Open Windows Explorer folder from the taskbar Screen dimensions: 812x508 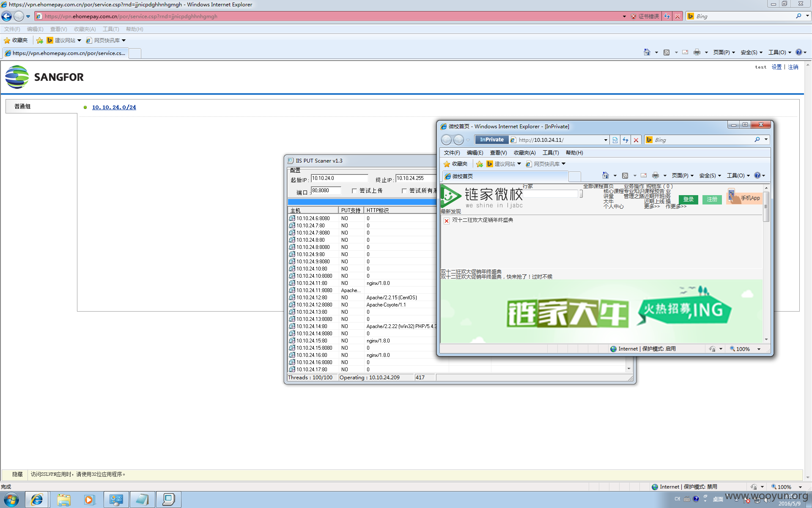(x=64, y=500)
